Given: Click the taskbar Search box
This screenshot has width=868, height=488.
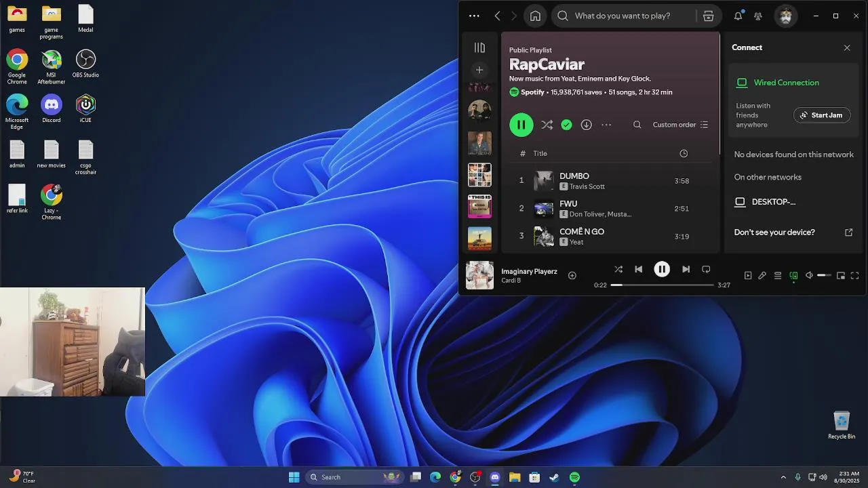Looking at the screenshot, I should (355, 477).
